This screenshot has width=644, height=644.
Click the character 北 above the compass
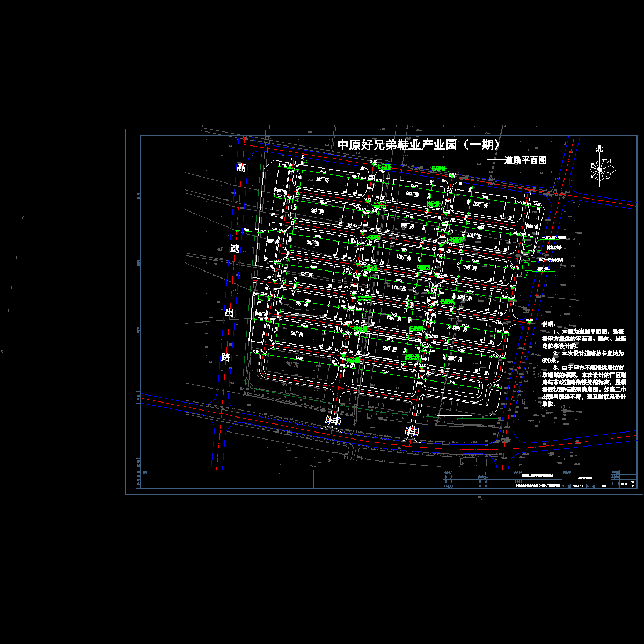(x=599, y=149)
